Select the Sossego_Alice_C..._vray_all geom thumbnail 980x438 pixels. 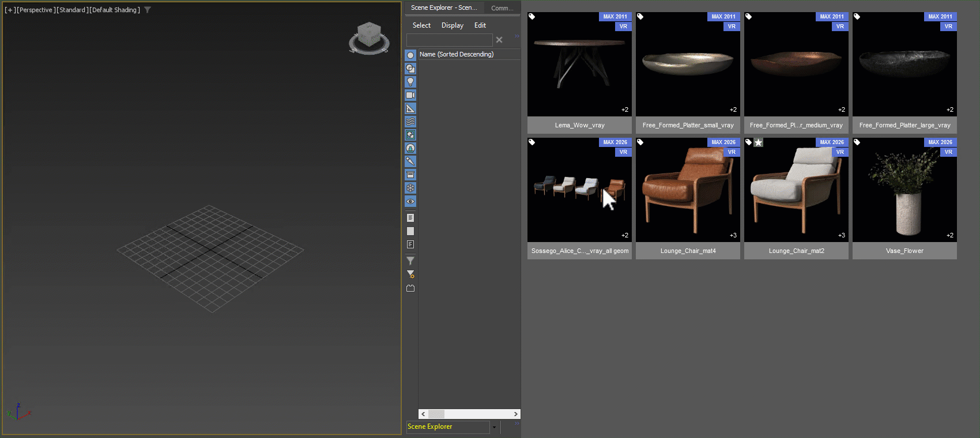point(579,190)
